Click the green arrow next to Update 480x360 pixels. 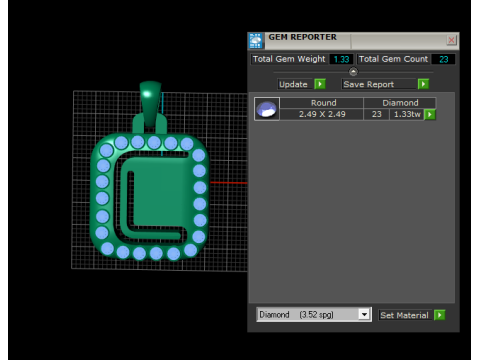[x=320, y=84]
